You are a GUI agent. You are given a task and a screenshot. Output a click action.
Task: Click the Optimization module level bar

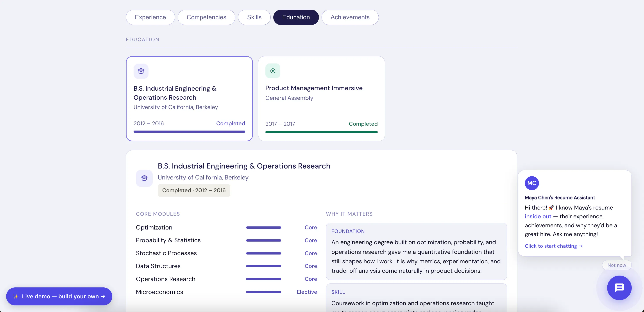click(263, 228)
